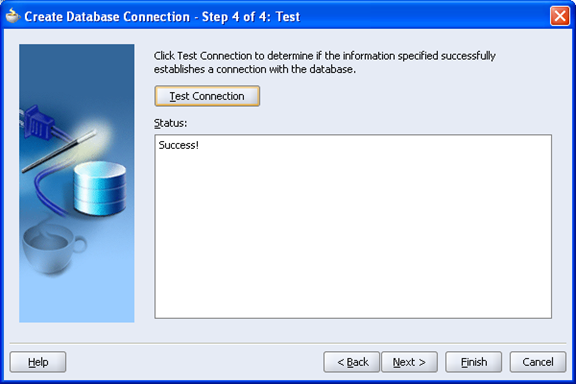Click the Success! message text
Viewport: 576px width, 384px height.
click(x=179, y=145)
